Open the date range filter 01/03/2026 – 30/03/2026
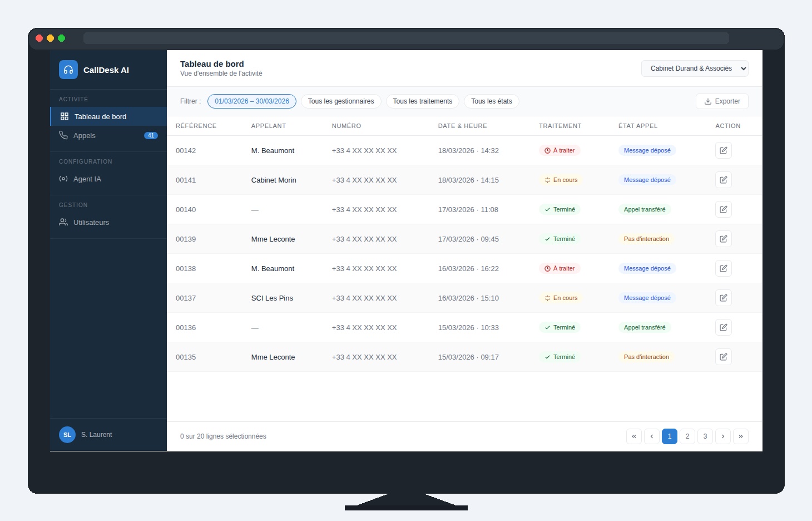This screenshot has height=521, width=812. pos(252,101)
